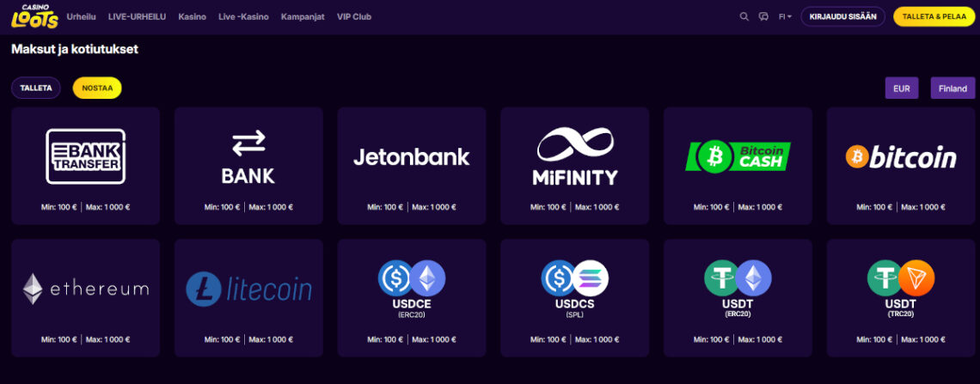Image resolution: width=980 pixels, height=384 pixels.
Task: Open the Finland country selector
Action: tap(952, 88)
